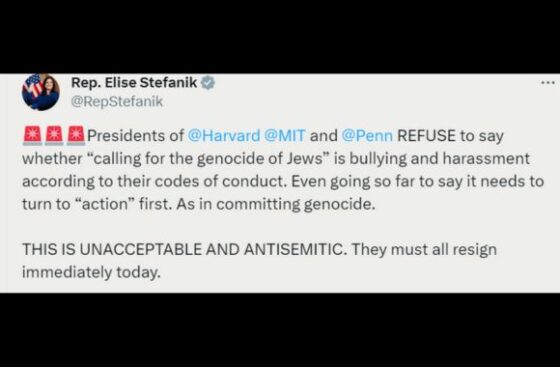The width and height of the screenshot is (560, 367).
Task: Open the three-dot more options menu
Action: [548, 83]
